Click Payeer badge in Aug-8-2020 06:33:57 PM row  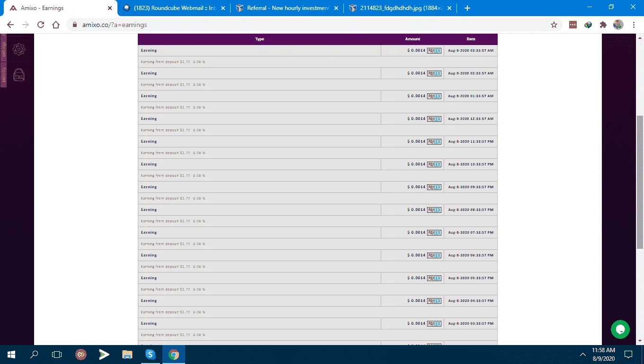[x=434, y=255]
